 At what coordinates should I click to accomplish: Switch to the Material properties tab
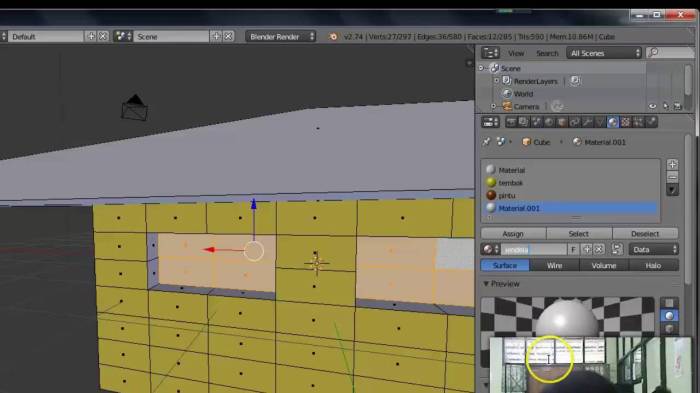[x=613, y=122]
